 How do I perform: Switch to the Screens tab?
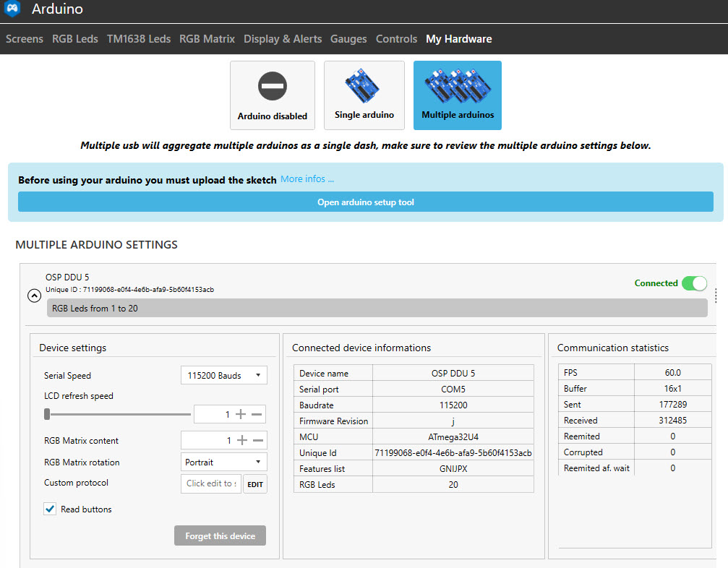tap(24, 39)
